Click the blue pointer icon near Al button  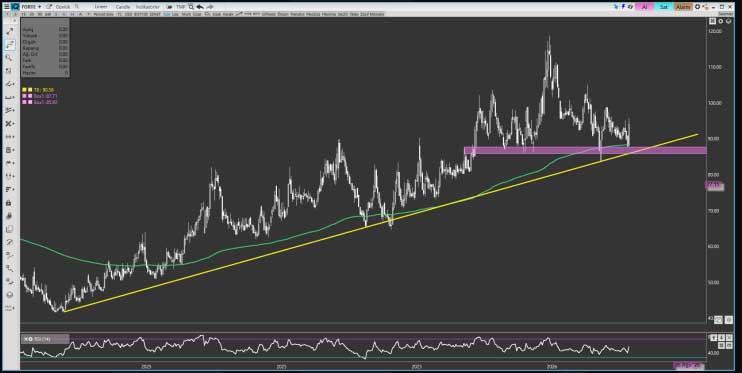[616, 7]
